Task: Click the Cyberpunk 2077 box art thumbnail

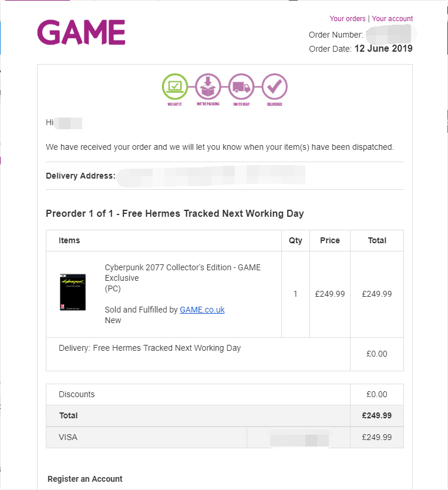Action: (73, 292)
